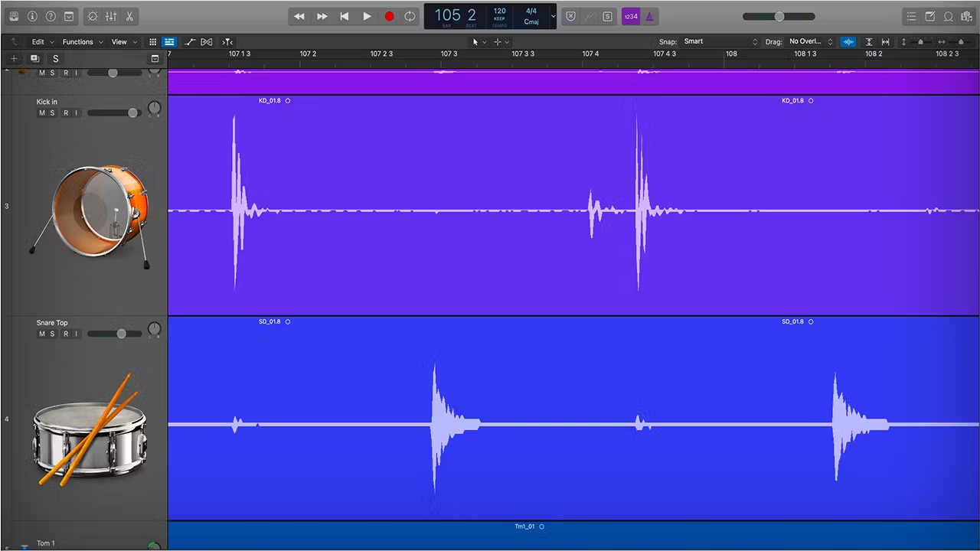980x551 pixels.
Task: Show automation curve icon
Action: pos(190,42)
